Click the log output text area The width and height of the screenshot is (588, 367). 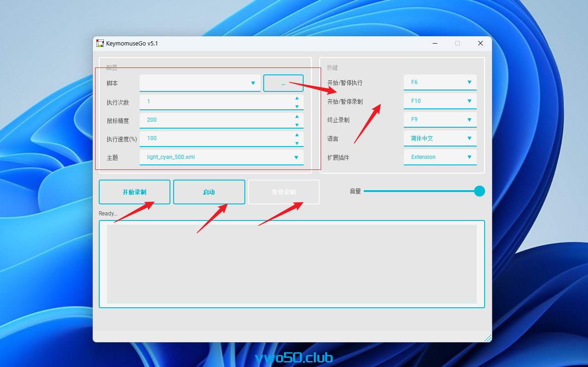click(x=292, y=264)
